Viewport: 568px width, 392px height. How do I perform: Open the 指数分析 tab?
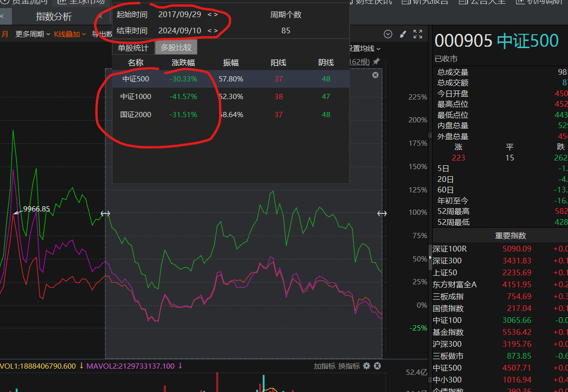[x=54, y=16]
